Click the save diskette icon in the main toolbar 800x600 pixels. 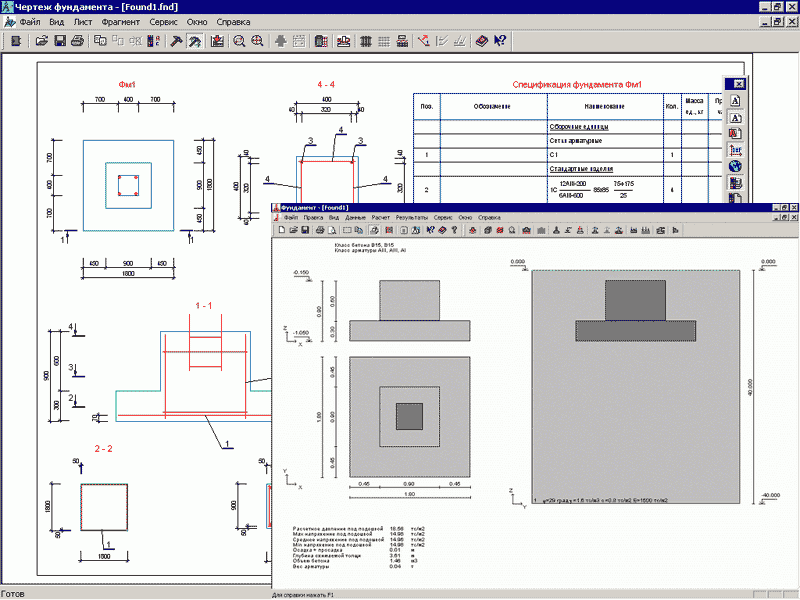click(x=59, y=41)
